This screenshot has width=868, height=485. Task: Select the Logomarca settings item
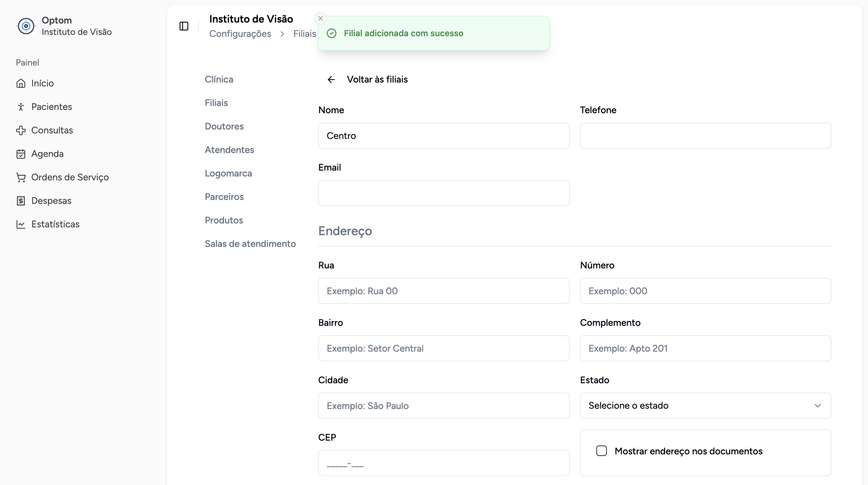pyautogui.click(x=228, y=173)
